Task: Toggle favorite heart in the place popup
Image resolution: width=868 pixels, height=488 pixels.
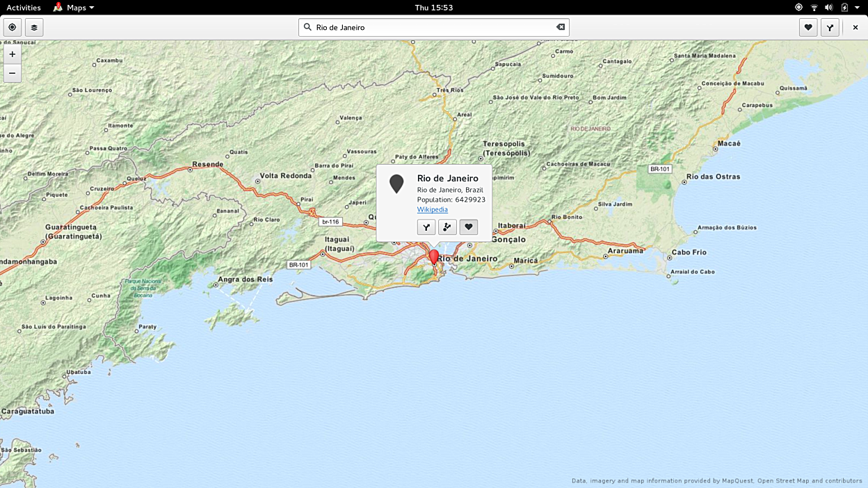Action: [469, 227]
